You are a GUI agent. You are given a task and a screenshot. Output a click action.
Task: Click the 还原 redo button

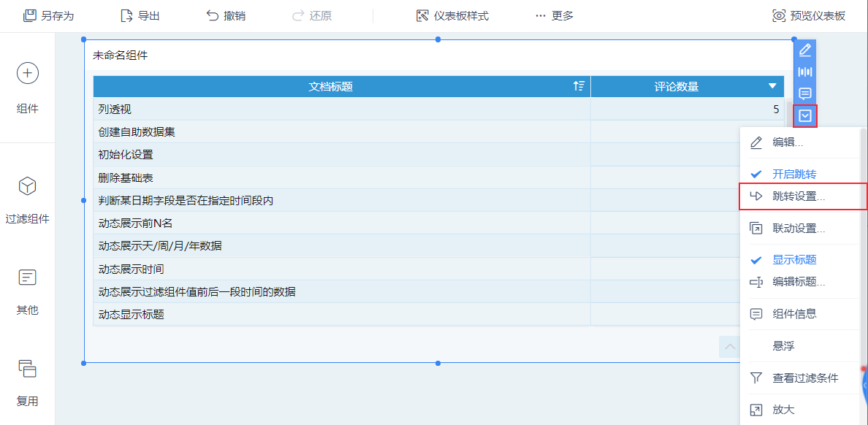tap(312, 15)
